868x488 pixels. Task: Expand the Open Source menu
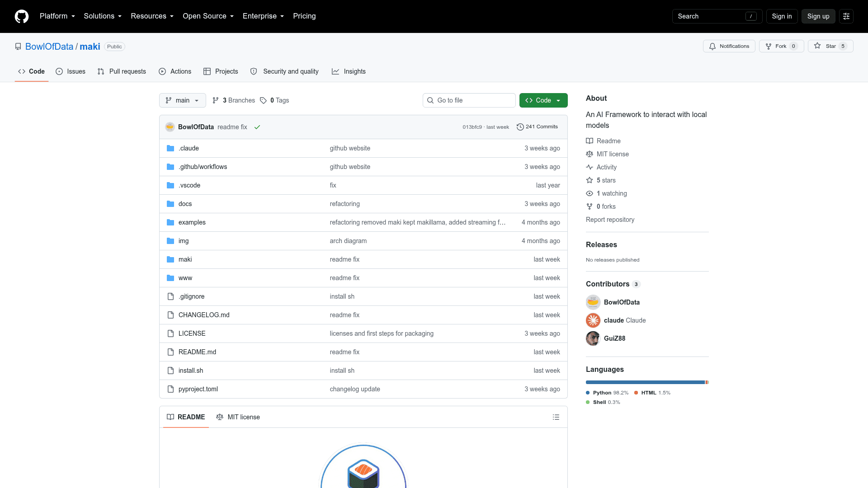click(208, 16)
